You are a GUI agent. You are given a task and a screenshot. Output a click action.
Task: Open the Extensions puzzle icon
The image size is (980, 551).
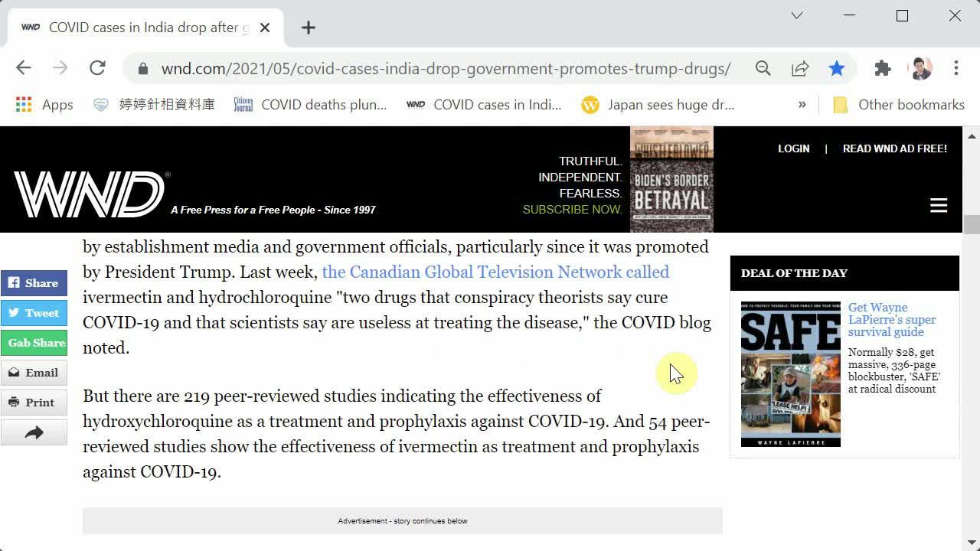883,68
